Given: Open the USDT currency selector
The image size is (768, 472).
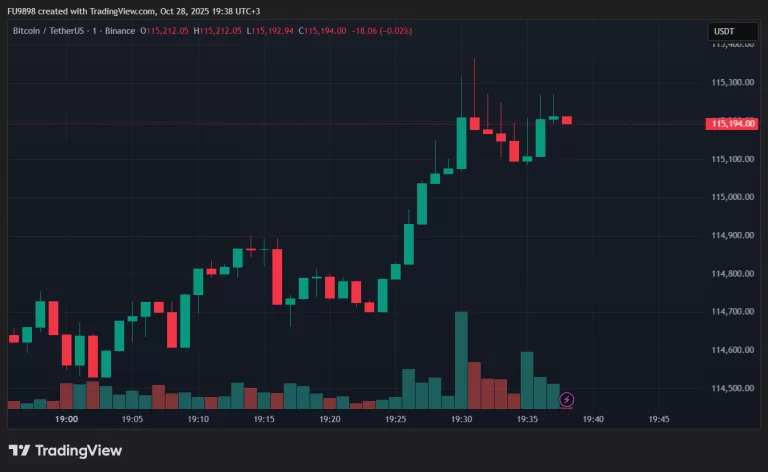Looking at the screenshot, I should tap(724, 31).
